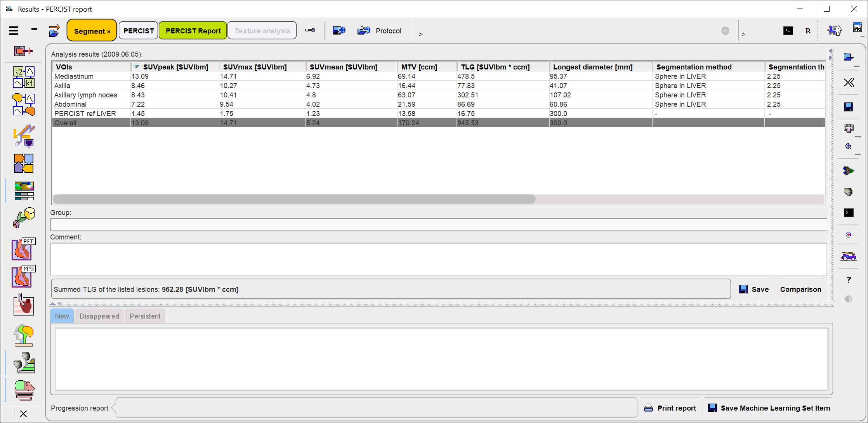Open the R statistics console
Viewport: 868px width, 423px height.
point(808,31)
